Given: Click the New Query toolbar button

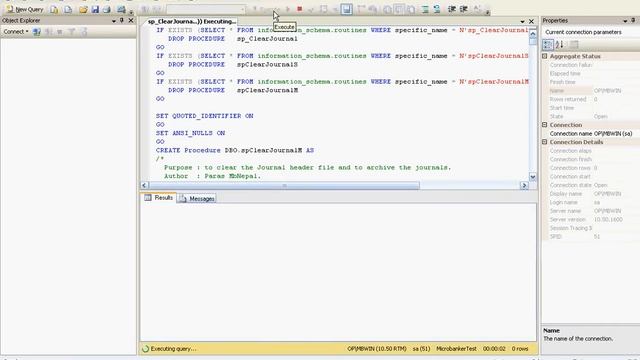Looking at the screenshot, I should 24,9.
